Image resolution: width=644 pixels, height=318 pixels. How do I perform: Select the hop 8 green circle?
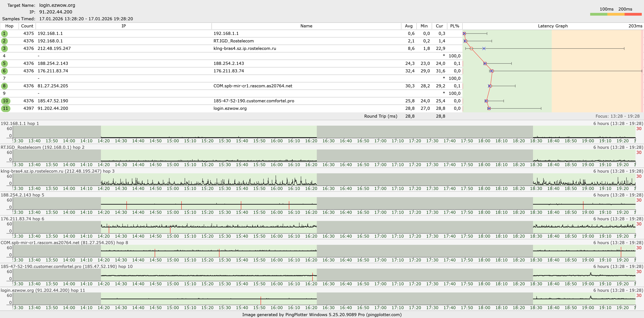pos(4,86)
